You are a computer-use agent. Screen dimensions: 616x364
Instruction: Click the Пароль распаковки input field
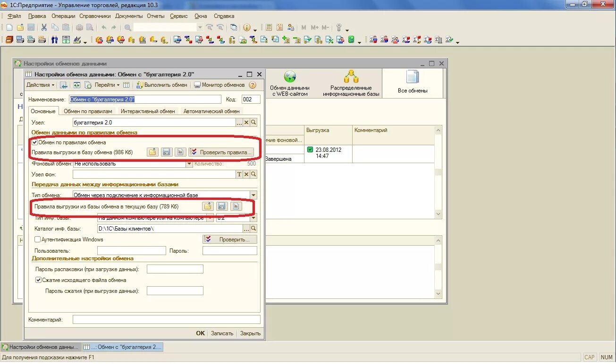175,269
